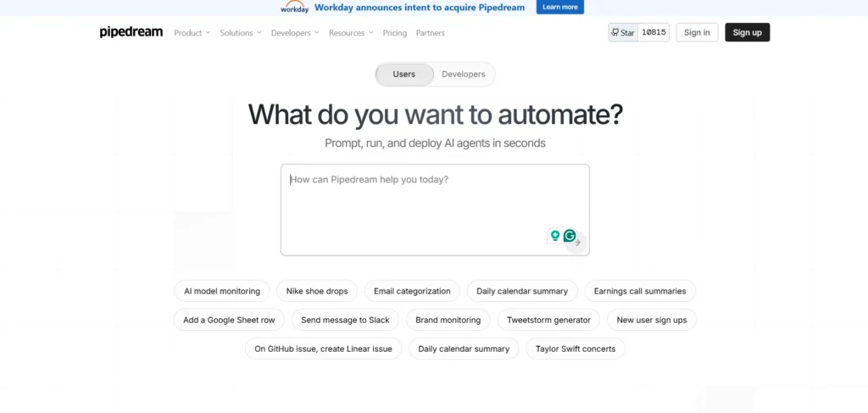
Task: Expand the Product dropdown menu
Action: click(x=192, y=33)
